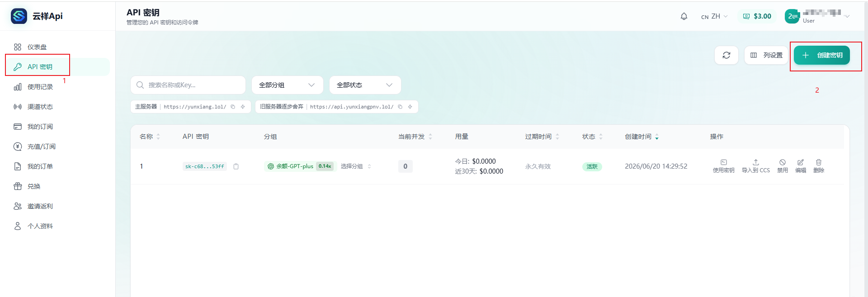Open 我的订阅 in the sidebar

tap(58, 127)
